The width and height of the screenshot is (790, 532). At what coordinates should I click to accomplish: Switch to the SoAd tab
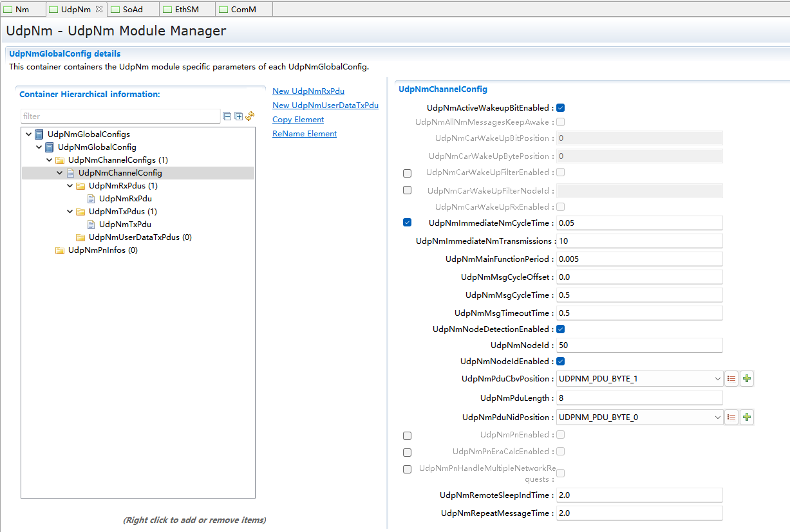click(132, 10)
